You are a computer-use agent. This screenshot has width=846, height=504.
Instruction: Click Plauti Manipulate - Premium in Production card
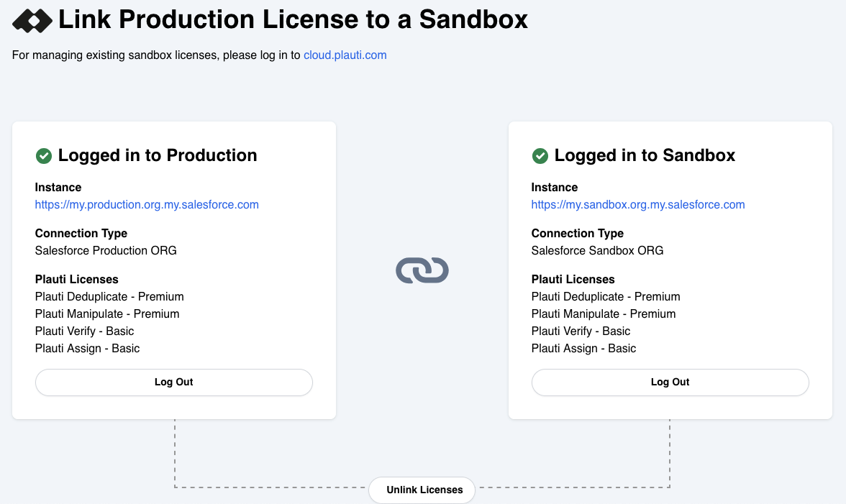coord(107,313)
